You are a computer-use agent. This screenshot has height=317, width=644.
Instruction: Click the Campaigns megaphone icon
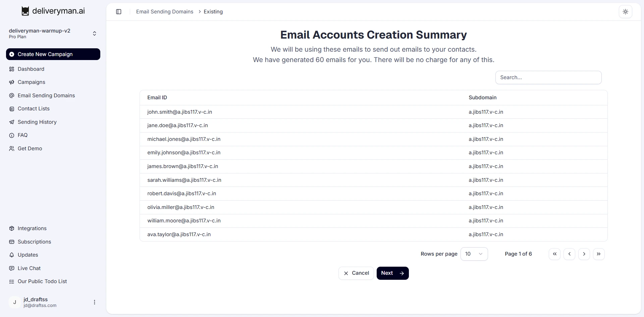click(12, 82)
